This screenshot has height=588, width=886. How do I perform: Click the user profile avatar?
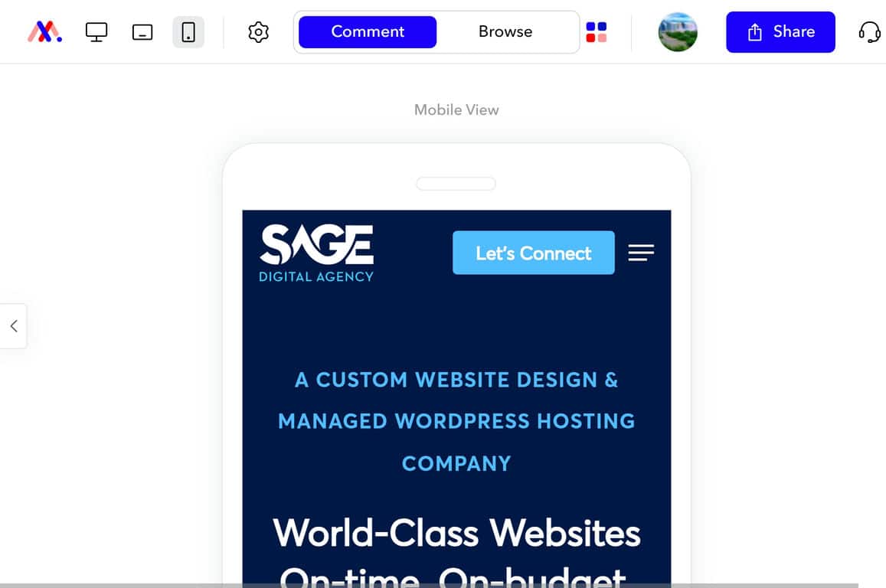point(678,31)
